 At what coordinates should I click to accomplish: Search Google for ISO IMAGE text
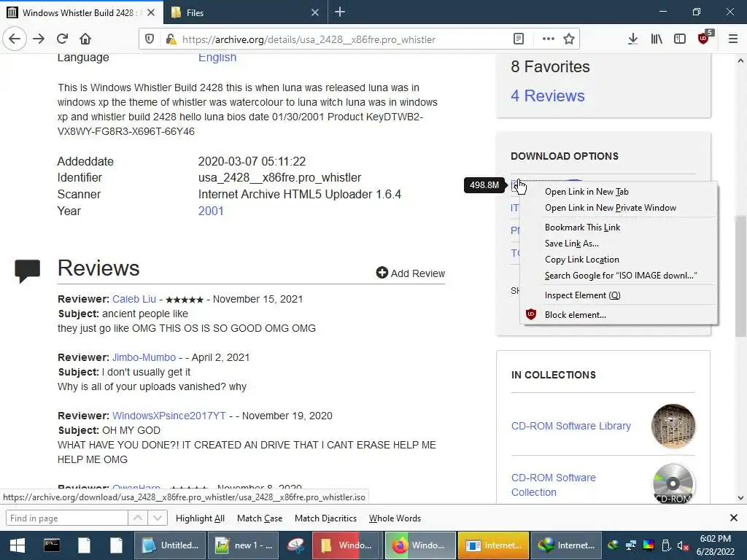pos(620,276)
